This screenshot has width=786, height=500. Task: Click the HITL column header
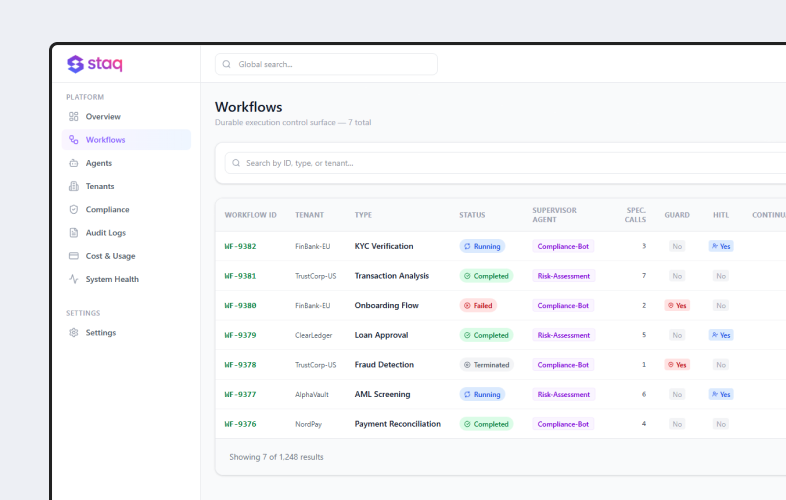(721, 215)
